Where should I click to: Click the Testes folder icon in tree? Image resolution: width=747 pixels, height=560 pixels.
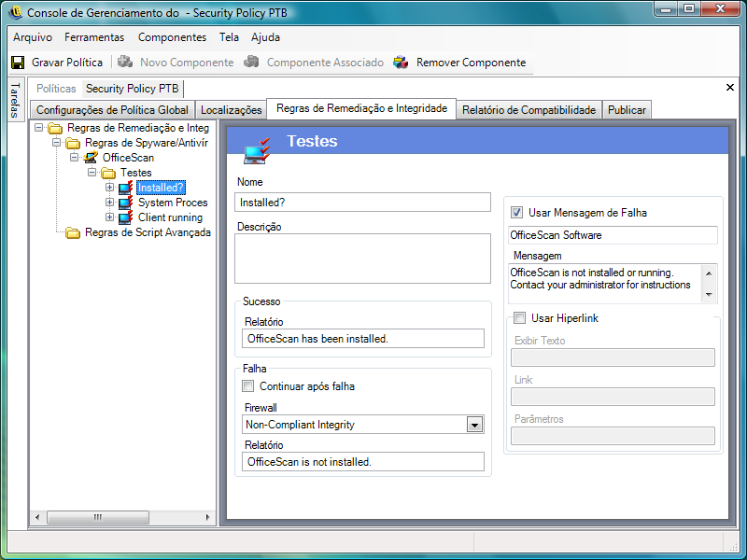pyautogui.click(x=108, y=173)
